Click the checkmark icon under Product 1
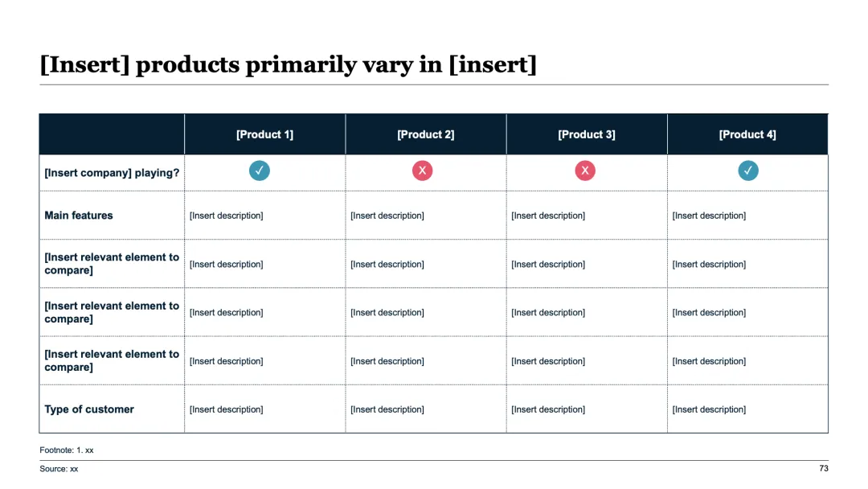The width and height of the screenshot is (868, 489). 260,171
